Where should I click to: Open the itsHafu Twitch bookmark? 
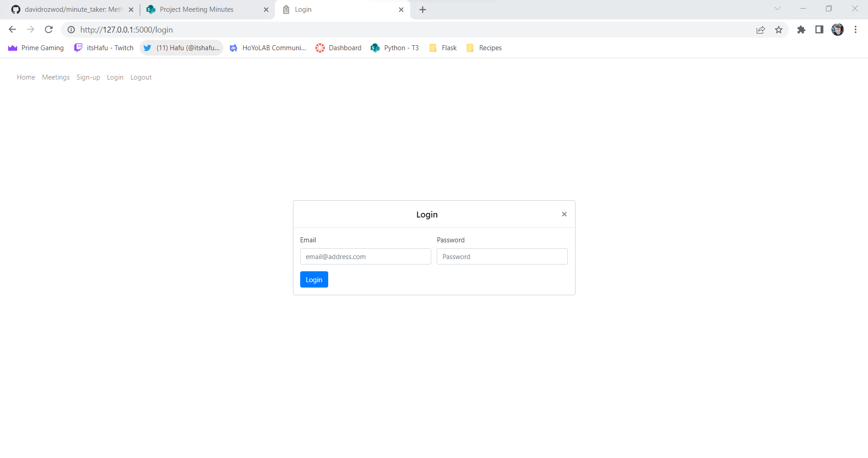click(104, 47)
